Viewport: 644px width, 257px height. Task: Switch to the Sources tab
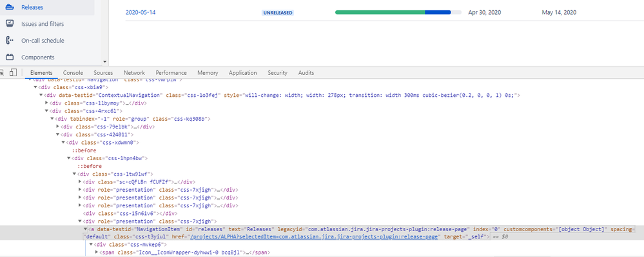pos(103,73)
